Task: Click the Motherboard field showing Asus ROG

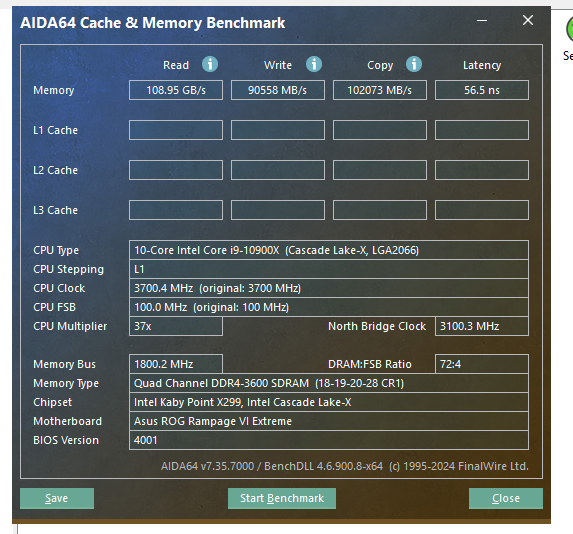Action: point(329,421)
